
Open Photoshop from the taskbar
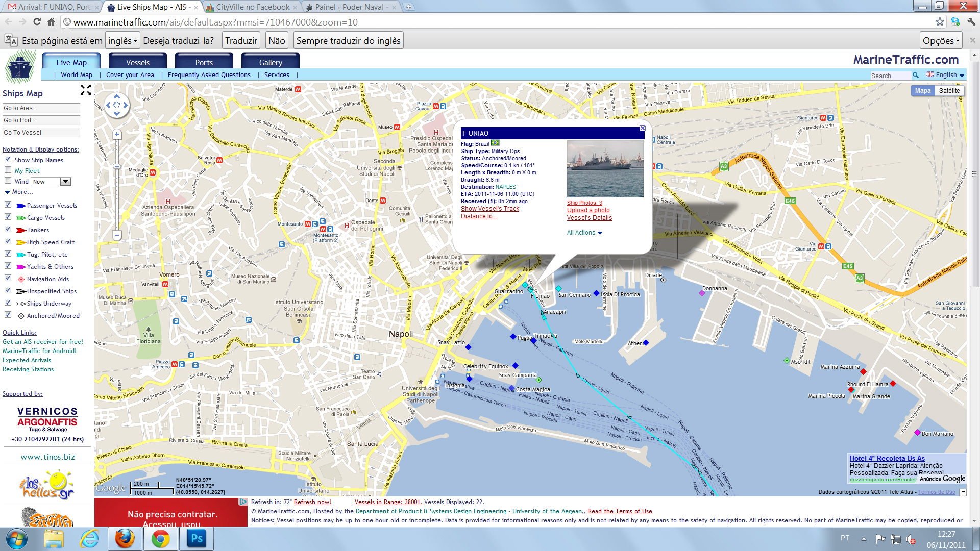[197, 539]
